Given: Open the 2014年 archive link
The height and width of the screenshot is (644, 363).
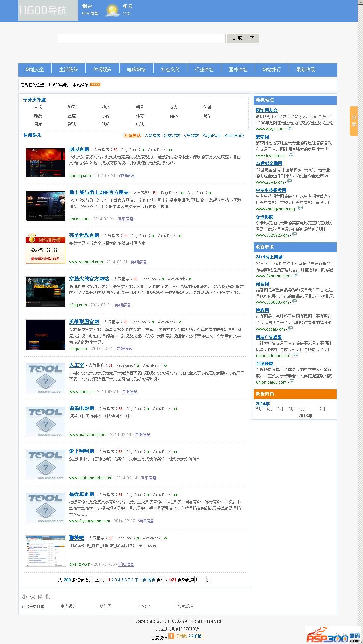Looking at the screenshot, I should (263, 404).
